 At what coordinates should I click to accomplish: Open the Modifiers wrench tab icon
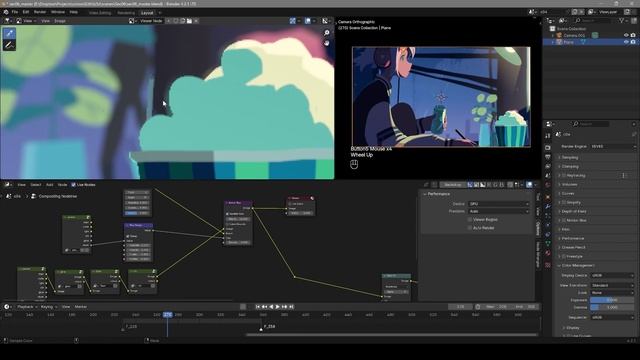pos(548,207)
